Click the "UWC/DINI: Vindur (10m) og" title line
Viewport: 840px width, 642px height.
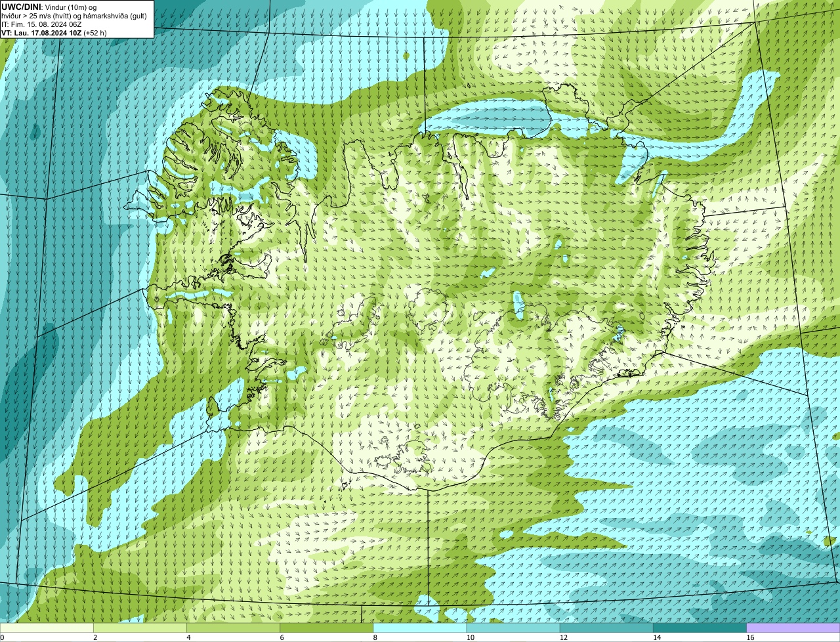click(x=49, y=7)
